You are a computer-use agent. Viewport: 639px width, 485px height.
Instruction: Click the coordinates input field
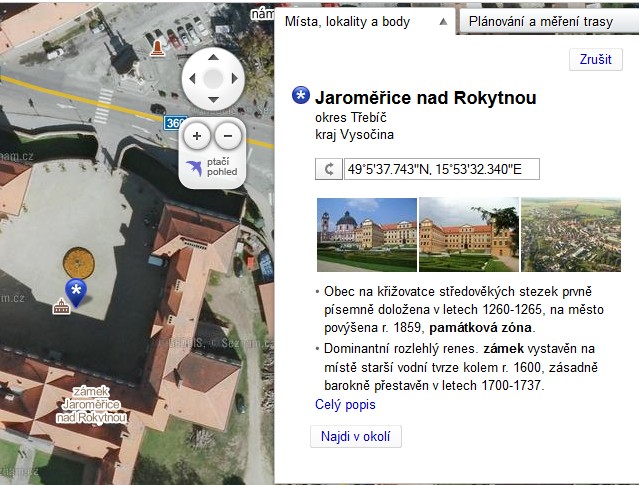click(x=442, y=169)
